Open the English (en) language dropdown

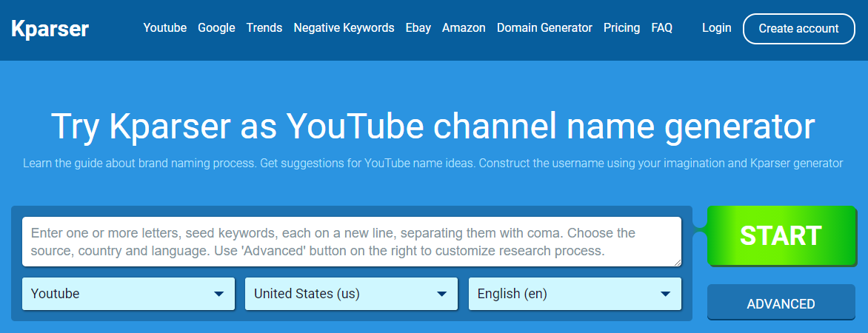tap(575, 294)
